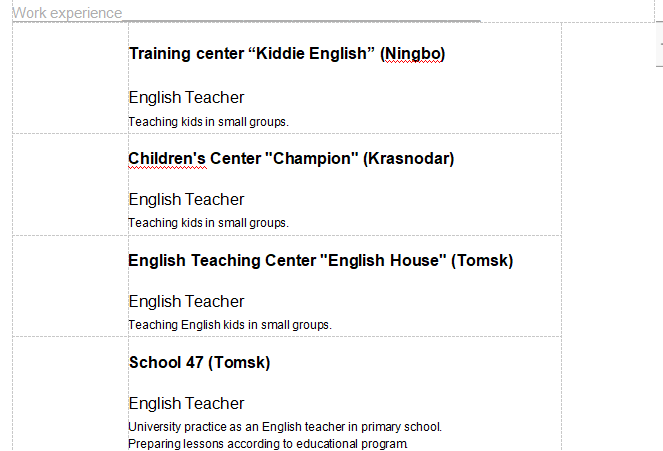Click "English Teacher" under the Champion entry

(186, 200)
